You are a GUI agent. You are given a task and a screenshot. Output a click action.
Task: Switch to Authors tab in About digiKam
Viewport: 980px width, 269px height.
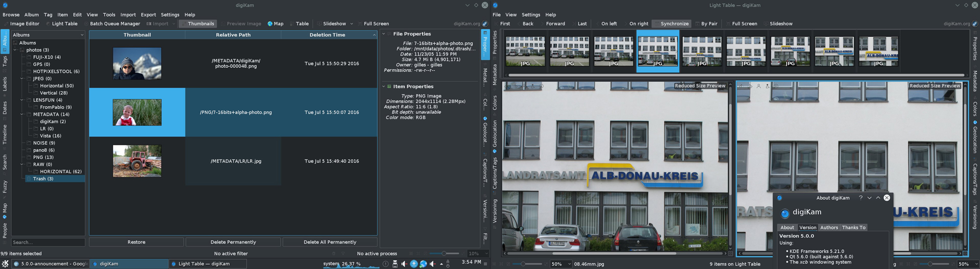click(829, 227)
